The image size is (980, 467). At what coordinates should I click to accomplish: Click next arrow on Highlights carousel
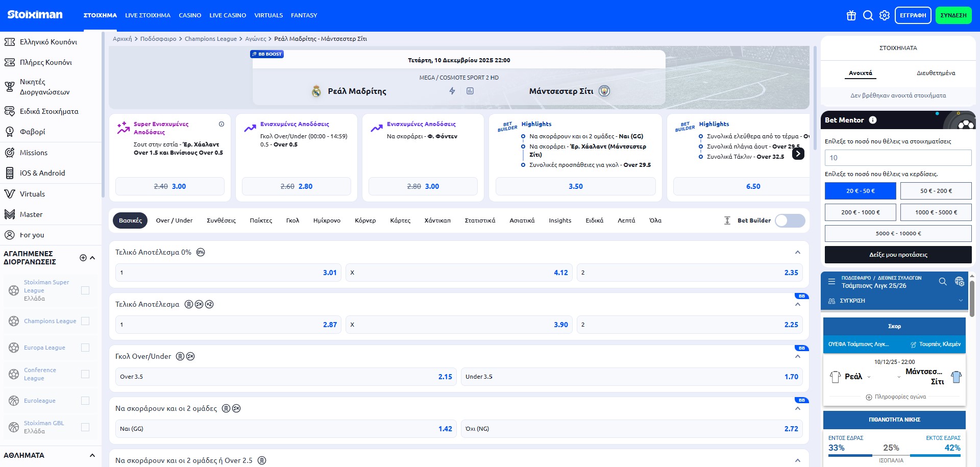[798, 154]
